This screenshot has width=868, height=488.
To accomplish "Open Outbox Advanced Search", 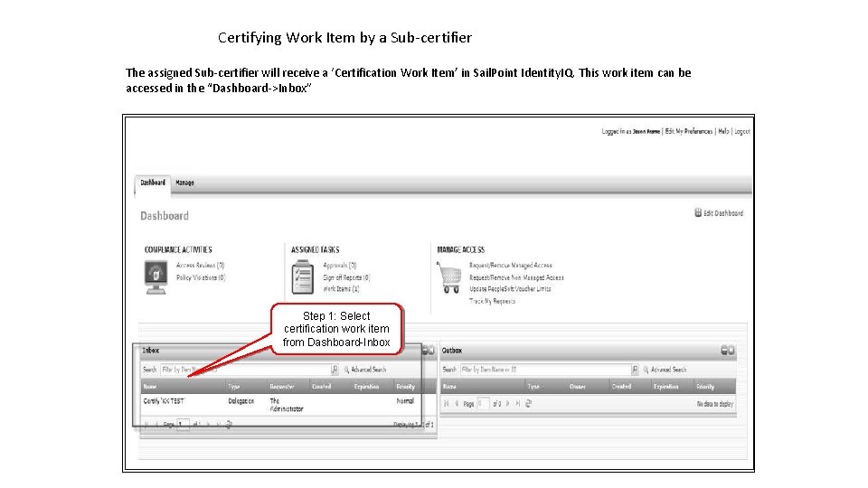I will [665, 370].
